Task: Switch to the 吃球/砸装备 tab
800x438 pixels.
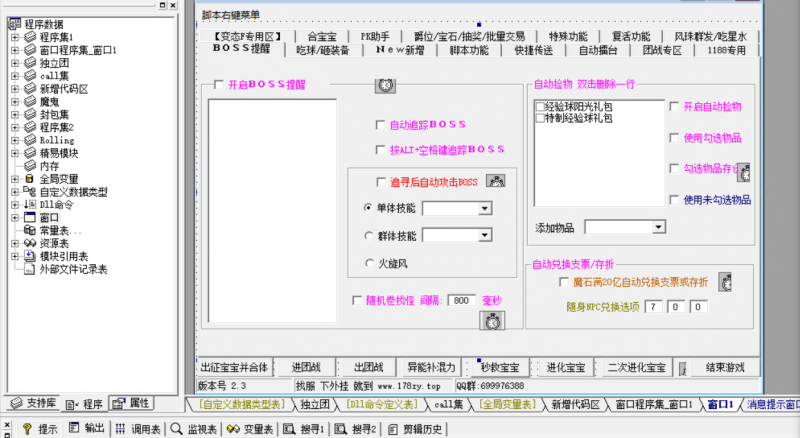Action: click(323, 50)
